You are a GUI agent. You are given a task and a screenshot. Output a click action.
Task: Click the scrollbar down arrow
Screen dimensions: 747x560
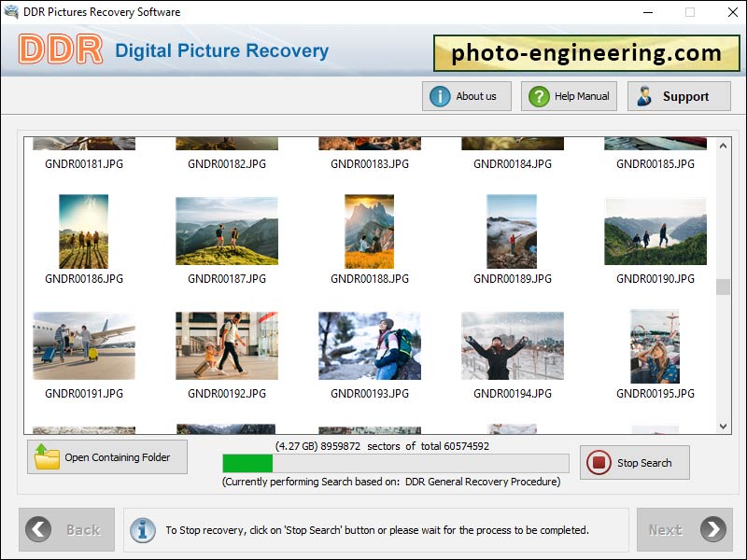coord(723,424)
